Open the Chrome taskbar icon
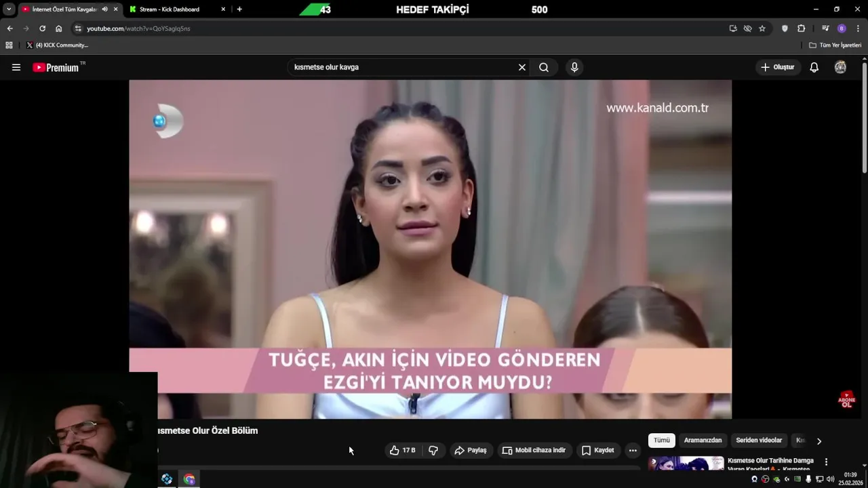 pyautogui.click(x=189, y=479)
